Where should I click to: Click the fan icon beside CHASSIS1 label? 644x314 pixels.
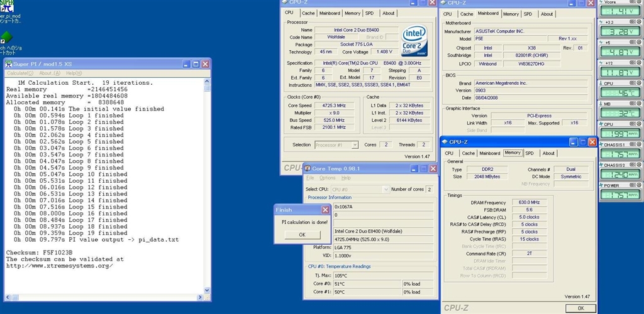click(602, 144)
